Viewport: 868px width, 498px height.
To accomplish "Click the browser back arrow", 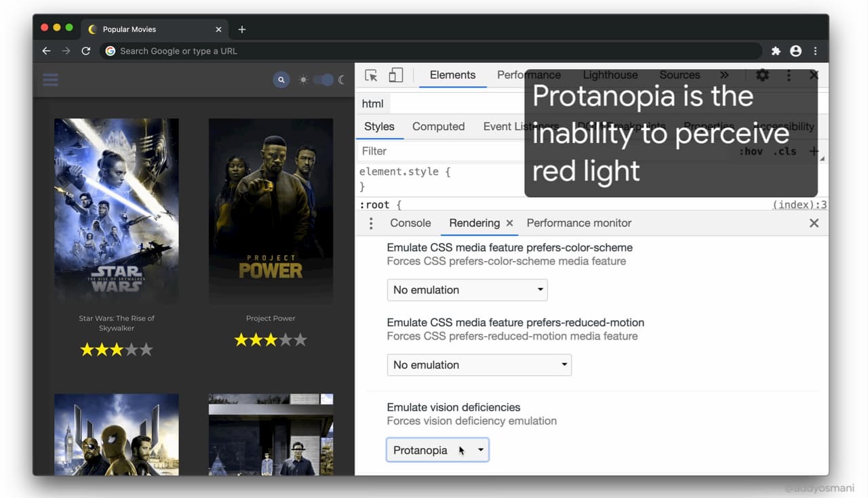I will pos(46,51).
